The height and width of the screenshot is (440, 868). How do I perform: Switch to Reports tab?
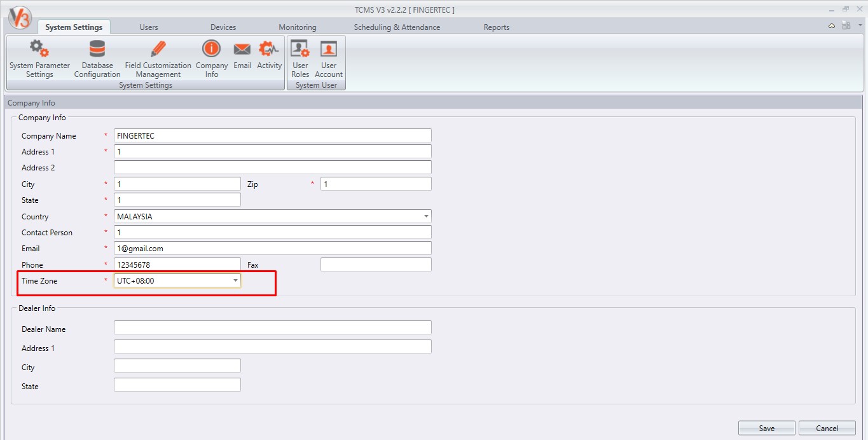click(497, 27)
